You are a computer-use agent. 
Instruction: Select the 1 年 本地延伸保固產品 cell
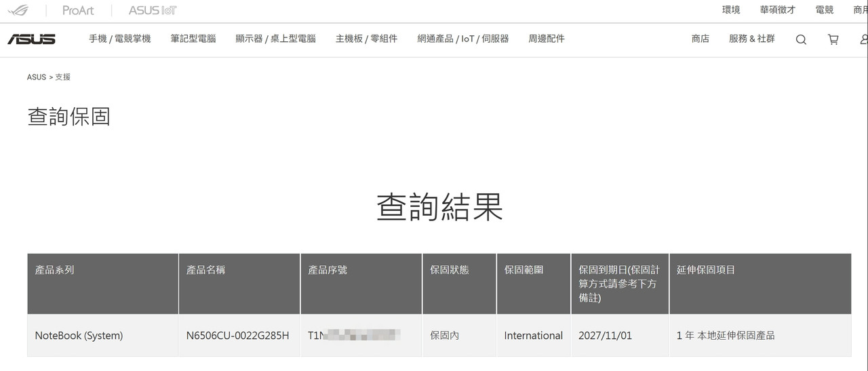760,336
